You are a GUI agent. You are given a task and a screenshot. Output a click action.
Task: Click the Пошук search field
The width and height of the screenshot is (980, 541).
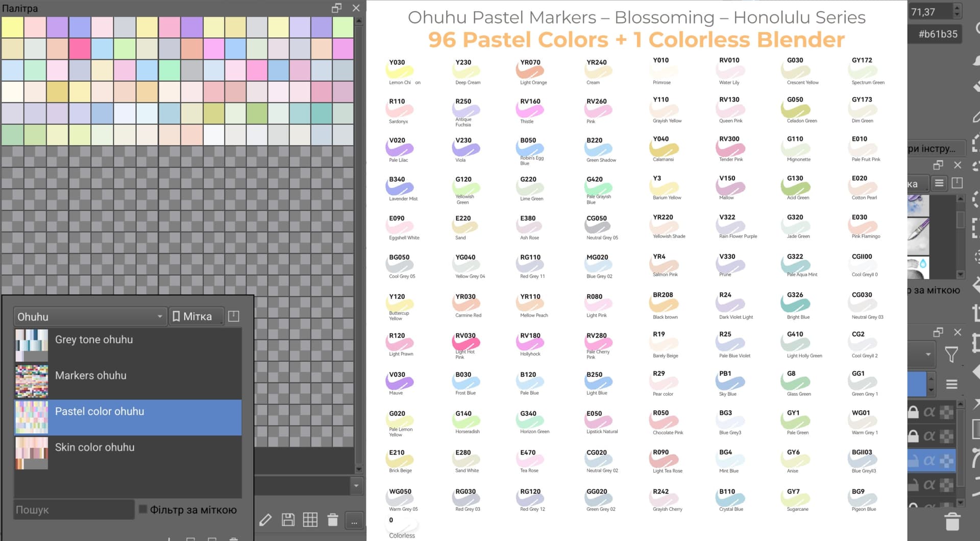coord(74,509)
